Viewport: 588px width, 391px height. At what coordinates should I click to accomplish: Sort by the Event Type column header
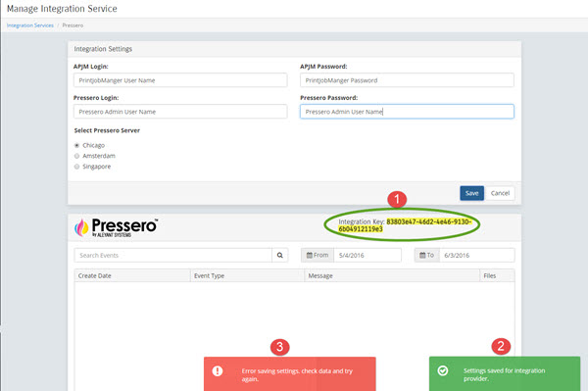[248, 275]
